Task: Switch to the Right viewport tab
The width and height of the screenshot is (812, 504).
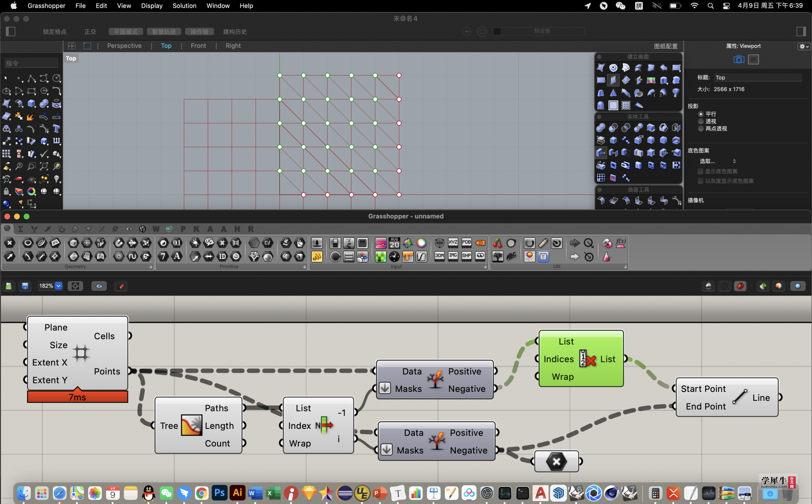Action: pyautogui.click(x=233, y=46)
